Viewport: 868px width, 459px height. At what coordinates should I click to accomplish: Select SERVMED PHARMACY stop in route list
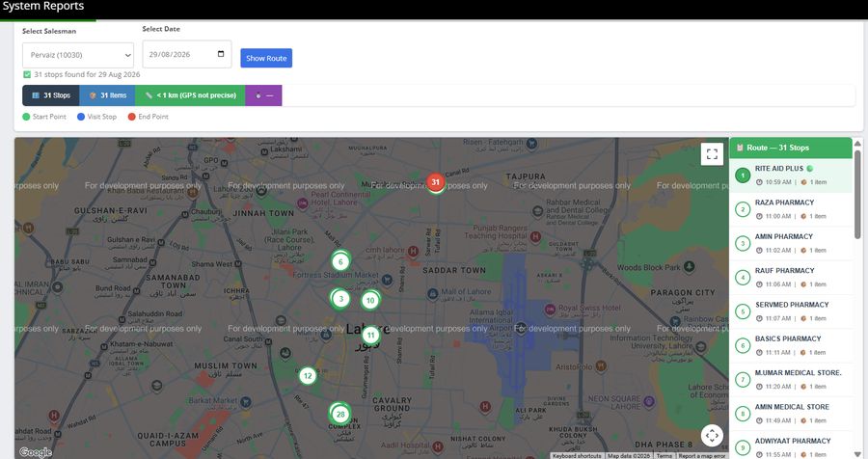pyautogui.click(x=791, y=311)
